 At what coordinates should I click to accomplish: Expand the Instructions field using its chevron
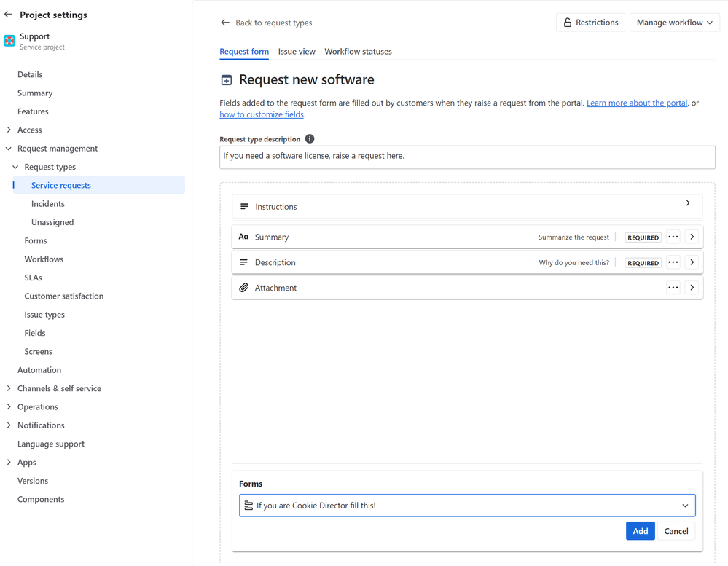pyautogui.click(x=687, y=206)
